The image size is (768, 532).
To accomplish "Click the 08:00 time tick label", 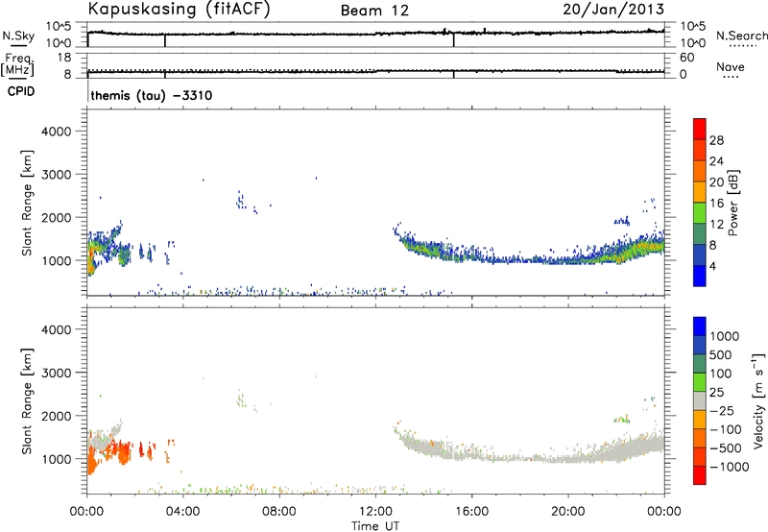I will coord(279,512).
